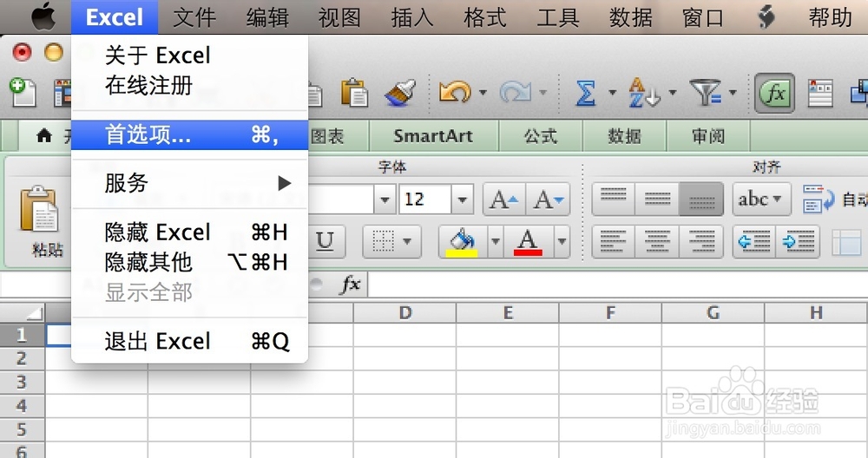Click the Format Painter brush icon
This screenshot has height=458, width=868.
pyautogui.click(x=400, y=92)
